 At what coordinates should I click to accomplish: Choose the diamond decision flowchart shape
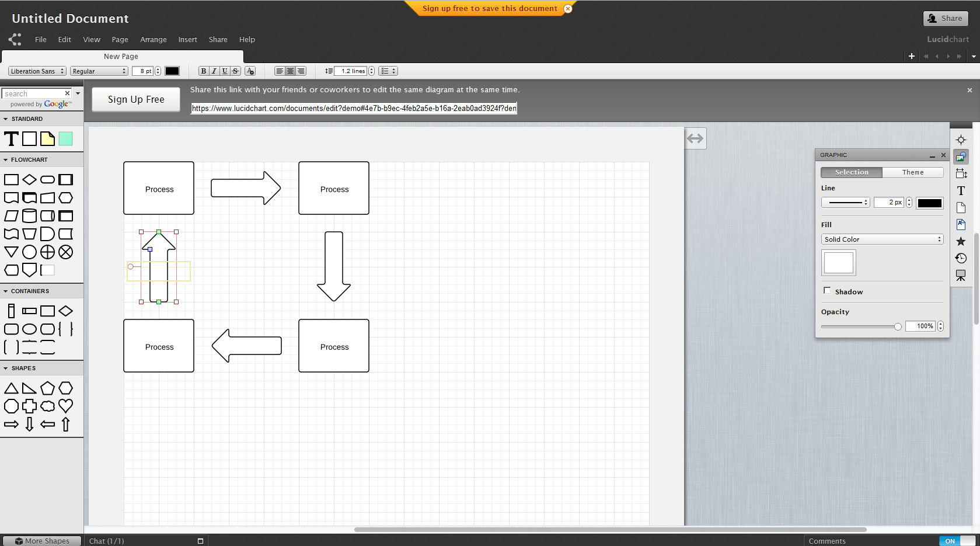coord(29,180)
